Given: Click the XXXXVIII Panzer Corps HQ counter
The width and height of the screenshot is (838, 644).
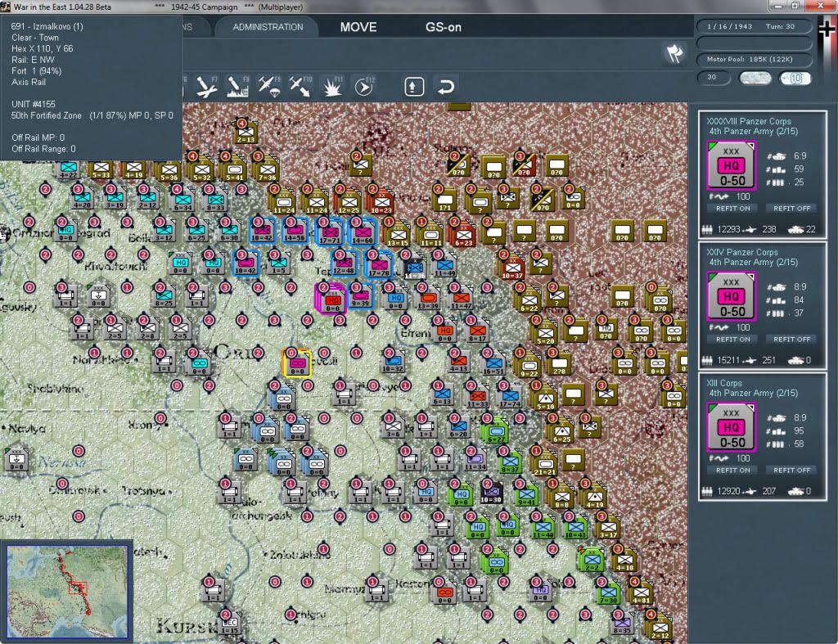Looking at the screenshot, I should click(x=731, y=165).
